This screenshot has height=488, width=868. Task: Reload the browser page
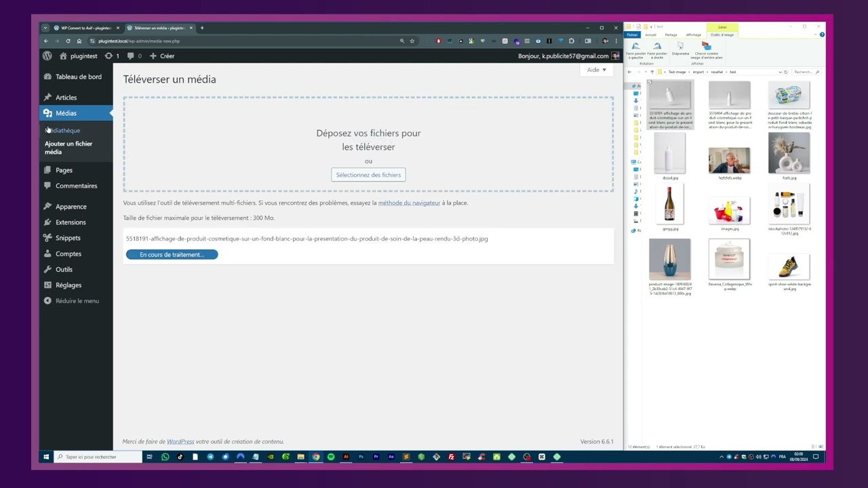pyautogui.click(x=68, y=41)
